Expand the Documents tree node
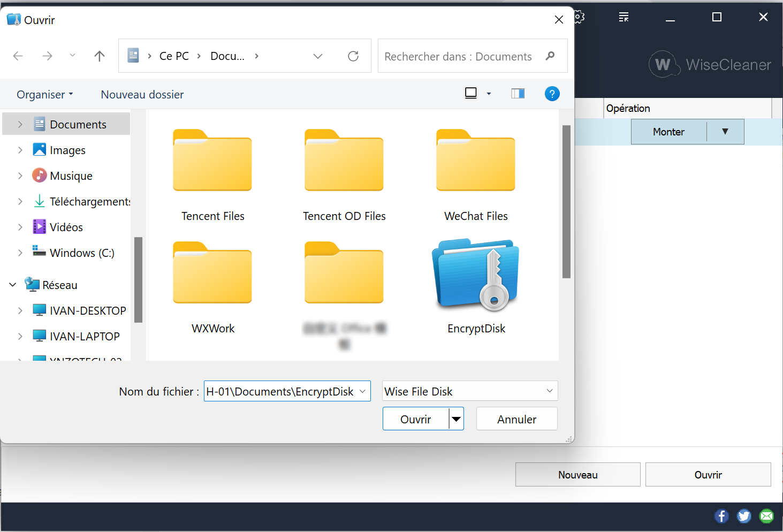The image size is (783, 532). pos(20,124)
